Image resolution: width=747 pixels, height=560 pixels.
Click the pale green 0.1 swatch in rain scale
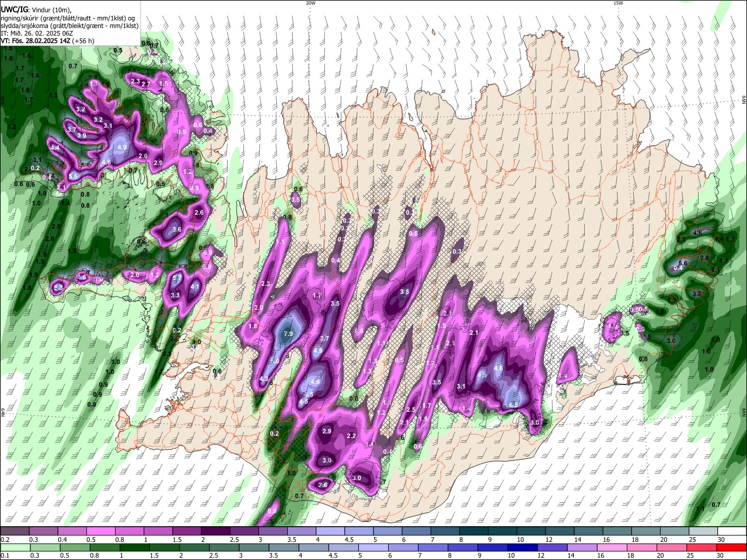(x=14, y=547)
